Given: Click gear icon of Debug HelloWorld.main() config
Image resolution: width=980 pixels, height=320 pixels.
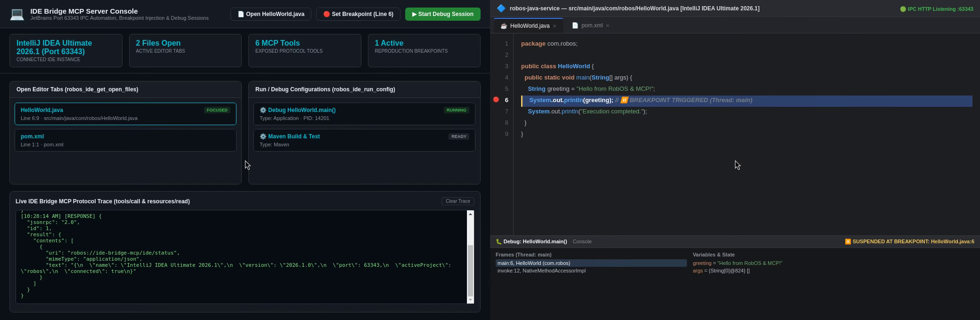Looking at the screenshot, I should (x=263, y=110).
